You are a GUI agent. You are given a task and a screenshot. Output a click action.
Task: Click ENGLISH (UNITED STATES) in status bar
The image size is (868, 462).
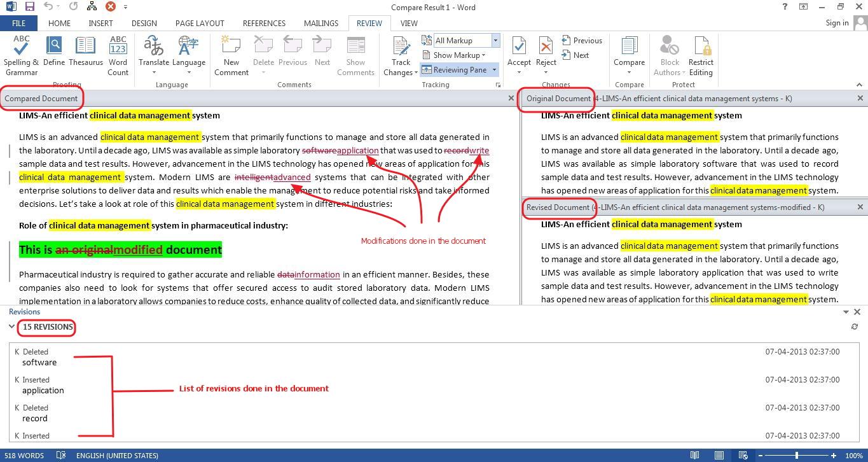click(116, 455)
